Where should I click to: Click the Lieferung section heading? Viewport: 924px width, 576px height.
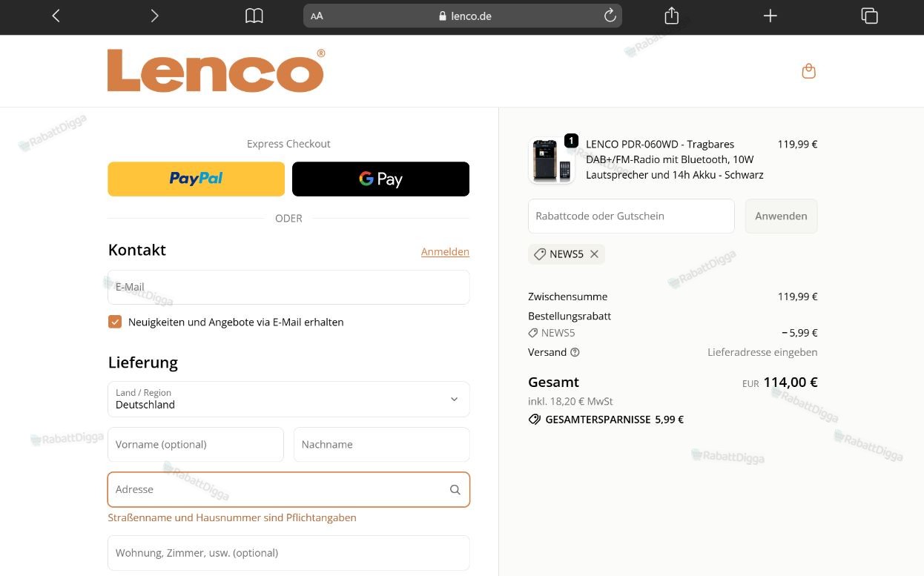point(143,363)
